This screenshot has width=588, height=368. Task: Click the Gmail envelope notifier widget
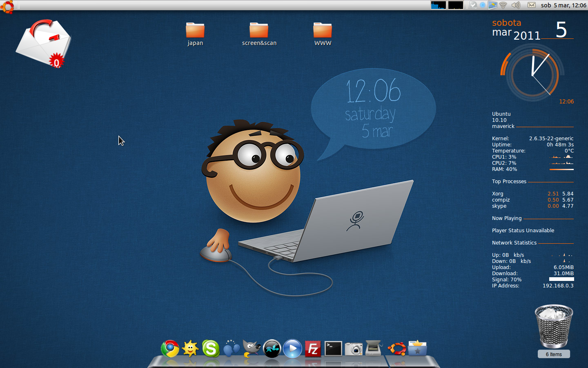(x=43, y=43)
